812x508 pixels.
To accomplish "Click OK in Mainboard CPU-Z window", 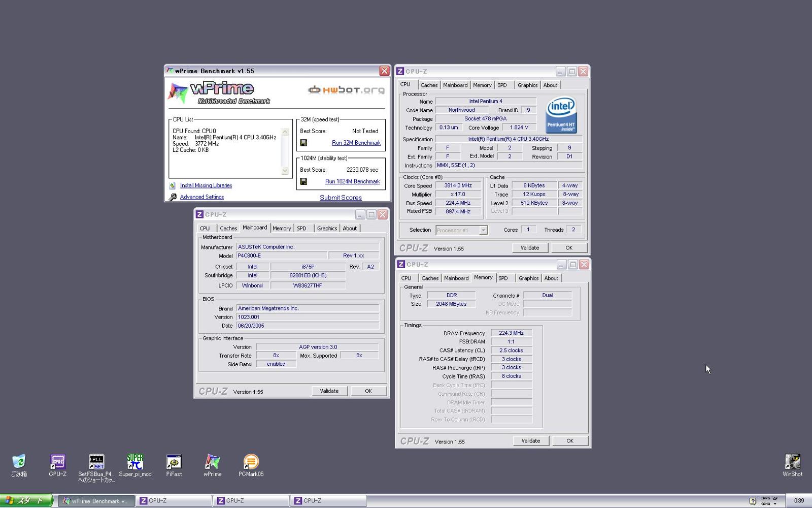I will point(368,391).
